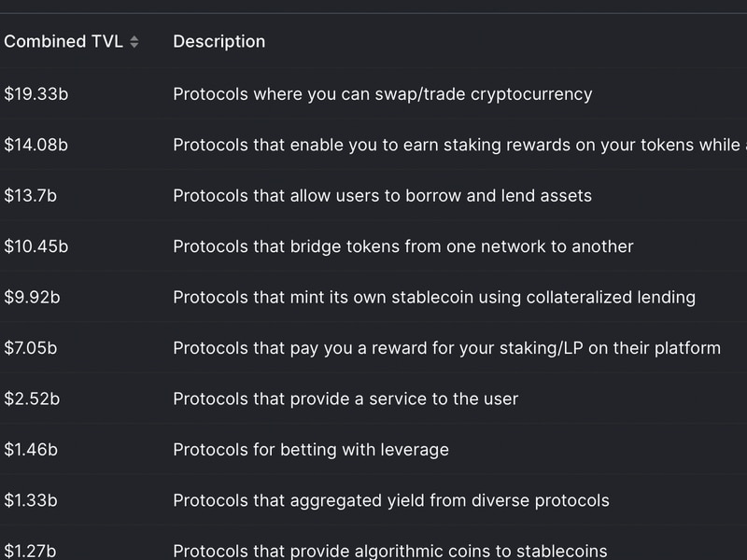The width and height of the screenshot is (747, 560).
Task: Select the $7.05b TVL cell
Action: tap(31, 347)
